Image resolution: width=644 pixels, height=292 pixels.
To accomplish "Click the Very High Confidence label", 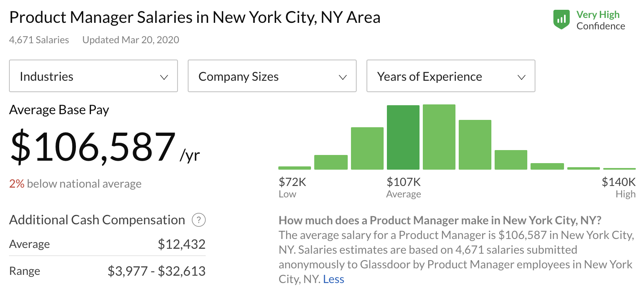I will pos(600,20).
